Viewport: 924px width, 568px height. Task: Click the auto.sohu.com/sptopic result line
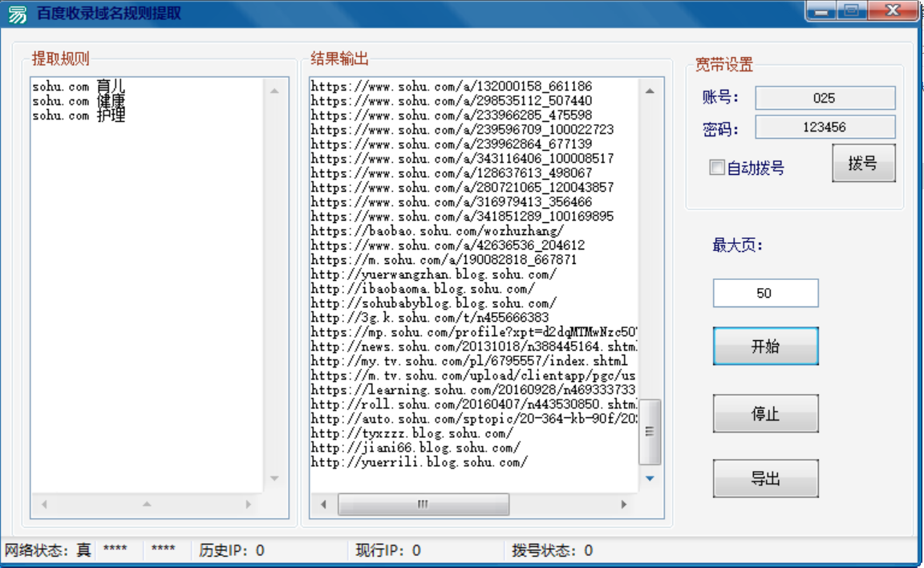(x=474, y=418)
